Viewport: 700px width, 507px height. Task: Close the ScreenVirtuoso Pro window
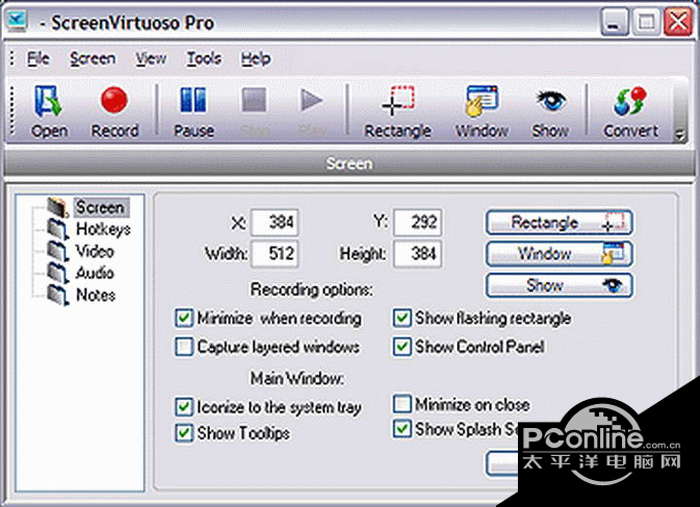678,21
